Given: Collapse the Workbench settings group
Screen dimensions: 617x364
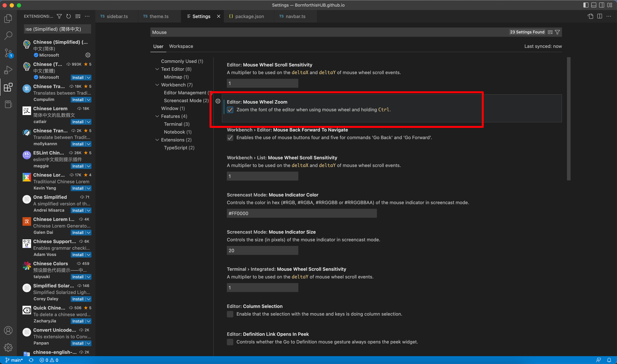Looking at the screenshot, I should 157,85.
